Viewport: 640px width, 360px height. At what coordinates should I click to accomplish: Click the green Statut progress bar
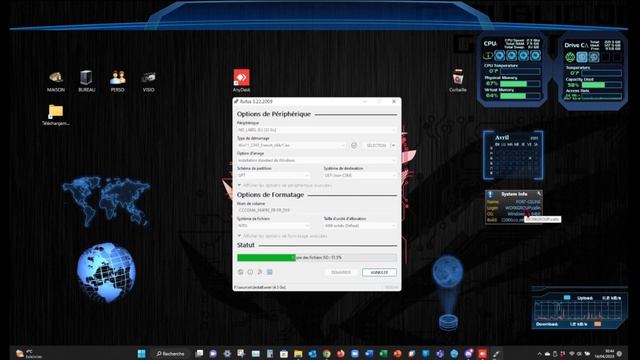pyautogui.click(x=317, y=258)
